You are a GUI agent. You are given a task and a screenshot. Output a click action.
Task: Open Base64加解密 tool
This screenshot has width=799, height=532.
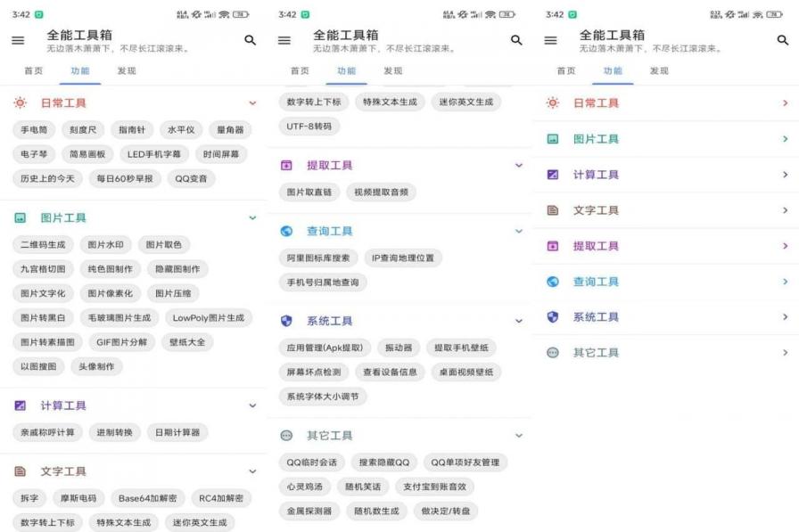tap(148, 498)
